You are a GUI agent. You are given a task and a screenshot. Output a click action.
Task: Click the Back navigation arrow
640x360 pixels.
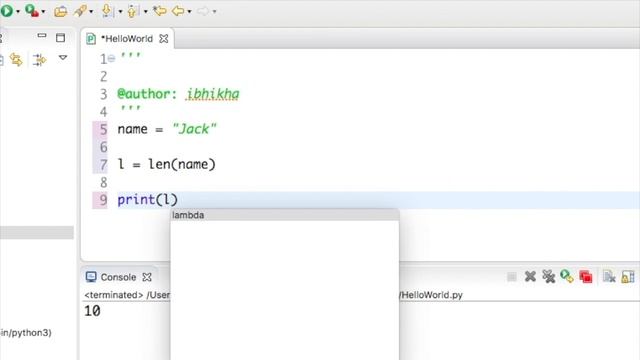[178, 11]
